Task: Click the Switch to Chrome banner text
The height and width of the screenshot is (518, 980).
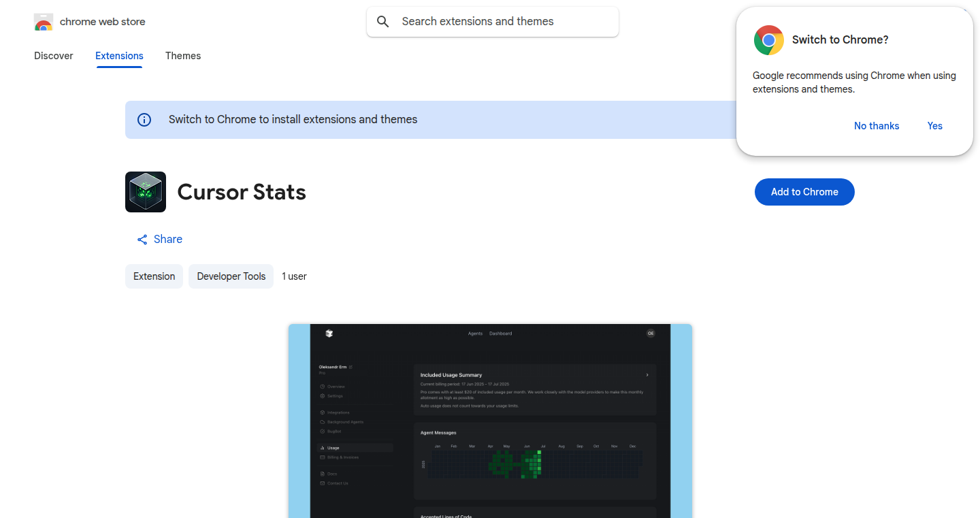Action: click(293, 120)
